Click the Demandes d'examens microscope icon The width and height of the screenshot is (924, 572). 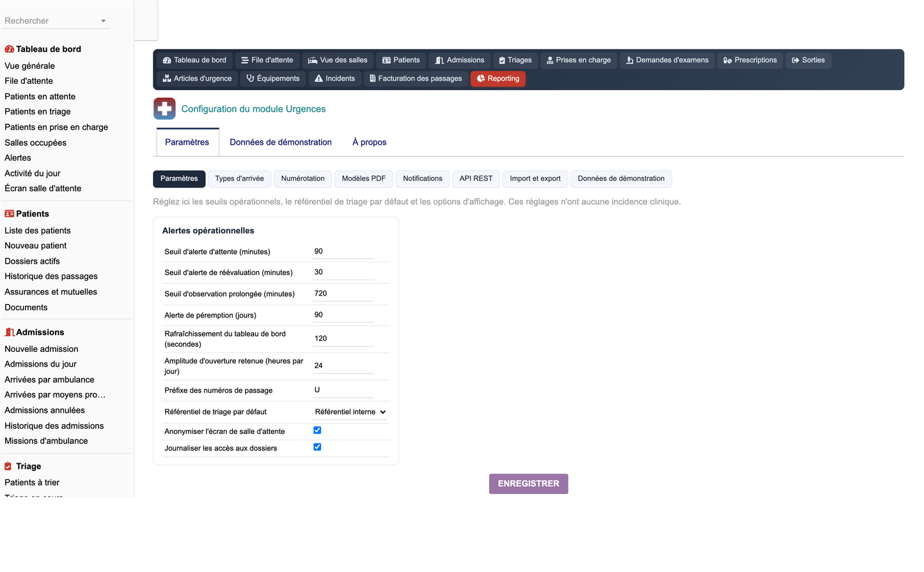coord(630,60)
